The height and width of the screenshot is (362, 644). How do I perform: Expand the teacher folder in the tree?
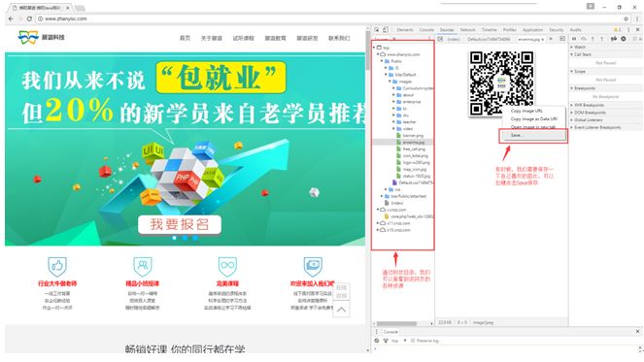[393, 122]
